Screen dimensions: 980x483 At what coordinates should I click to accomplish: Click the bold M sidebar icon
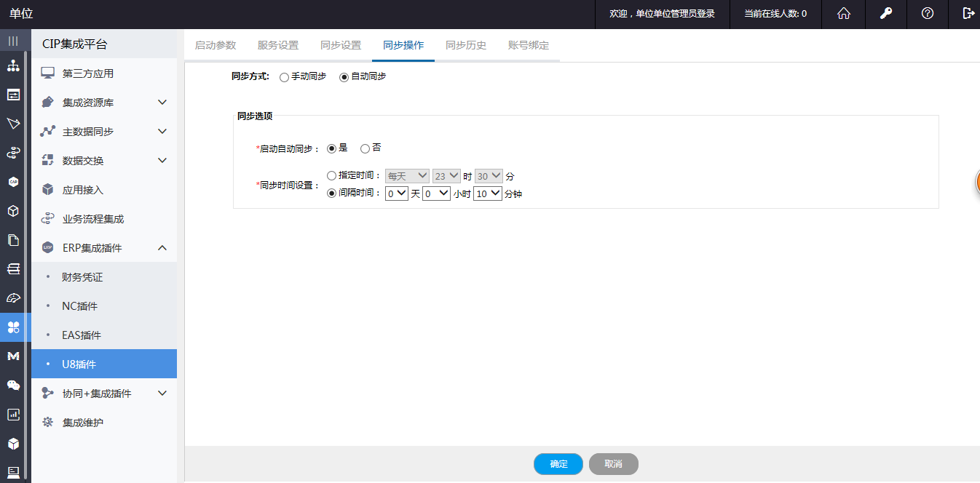pos(13,356)
